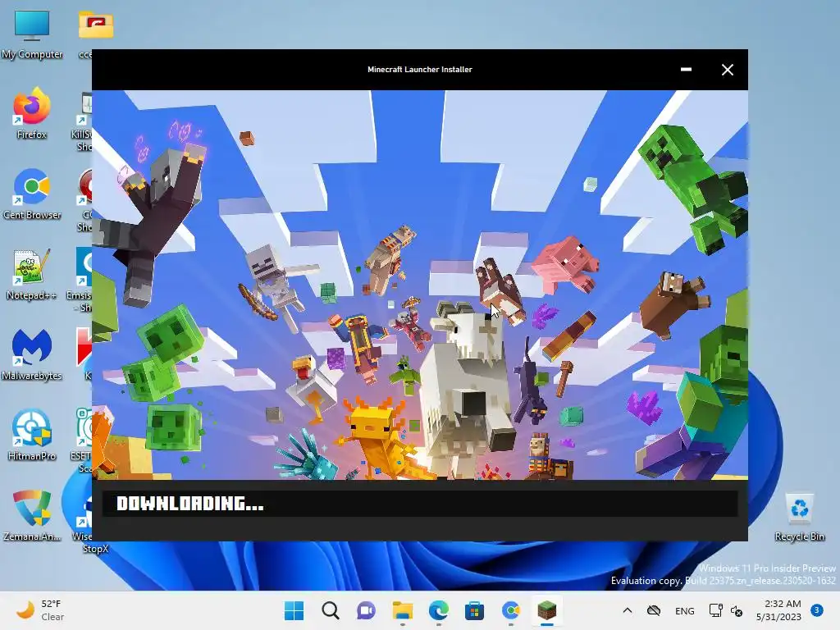Open the Wise StopX desktop shortcut
Screen dimensions: 840x630
(x=85, y=523)
